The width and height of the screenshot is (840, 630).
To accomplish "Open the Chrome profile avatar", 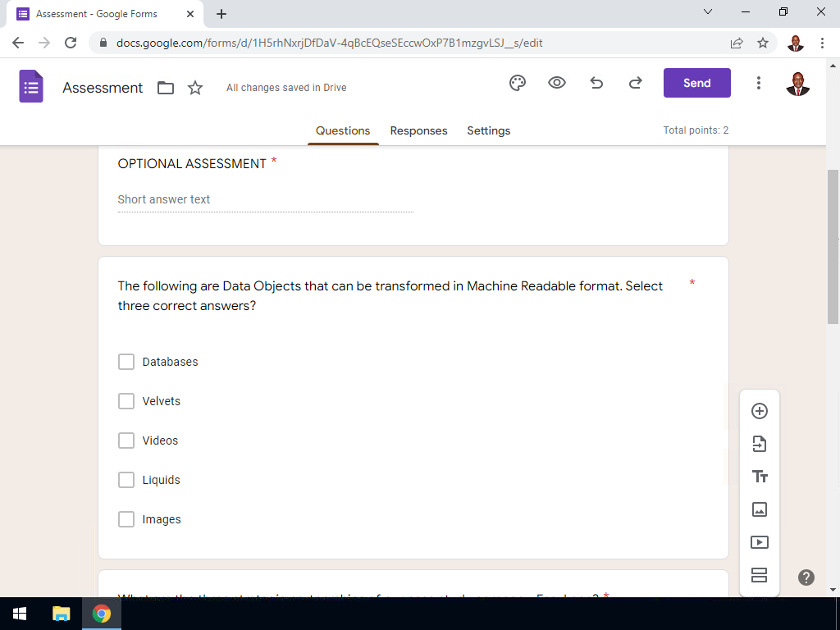I will coord(795,43).
